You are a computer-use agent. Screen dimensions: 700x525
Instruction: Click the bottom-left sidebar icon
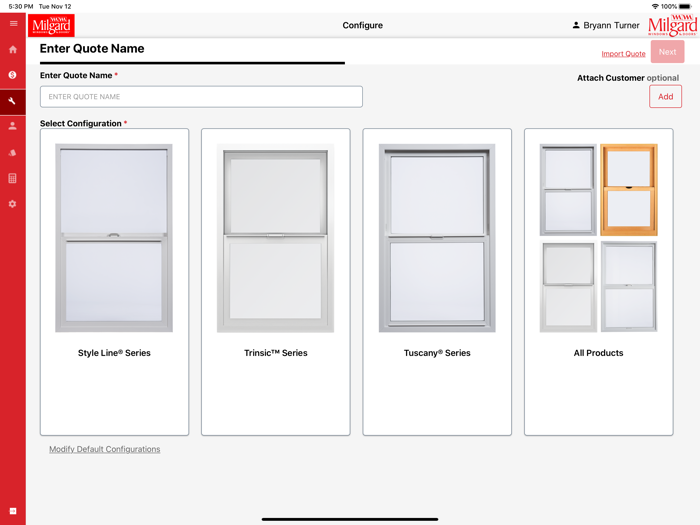coord(13,511)
